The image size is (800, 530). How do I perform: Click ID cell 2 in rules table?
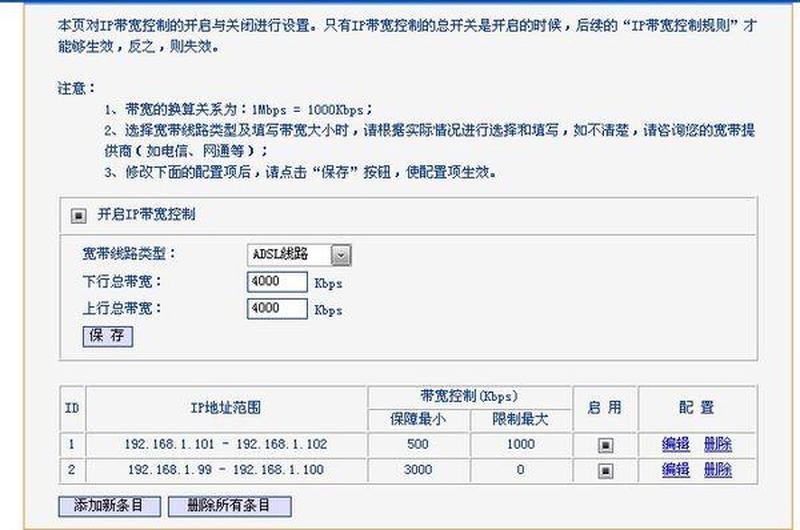coord(71,469)
